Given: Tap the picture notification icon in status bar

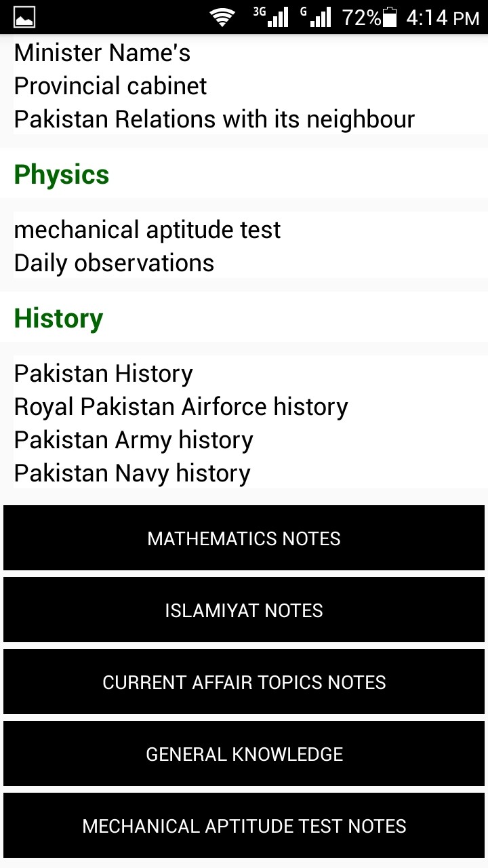Looking at the screenshot, I should (24, 17).
